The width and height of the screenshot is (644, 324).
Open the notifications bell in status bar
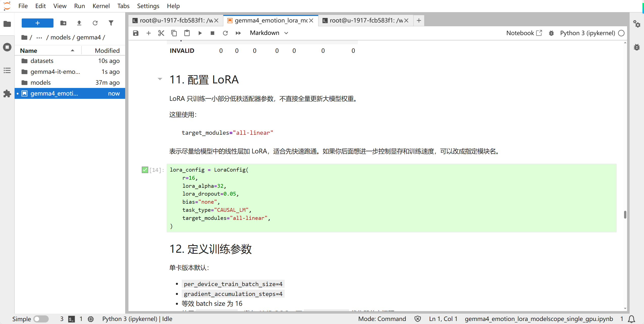click(x=632, y=319)
